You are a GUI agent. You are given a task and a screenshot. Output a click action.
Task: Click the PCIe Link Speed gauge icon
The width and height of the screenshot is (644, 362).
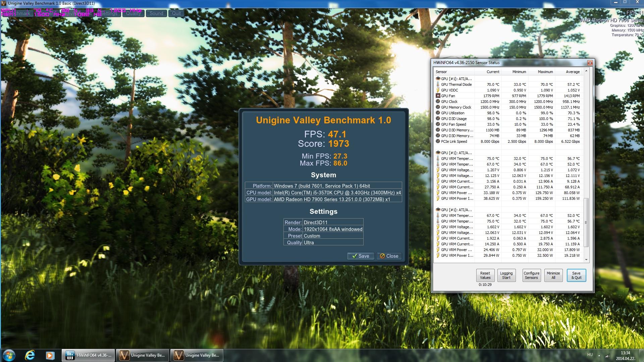tap(438, 141)
